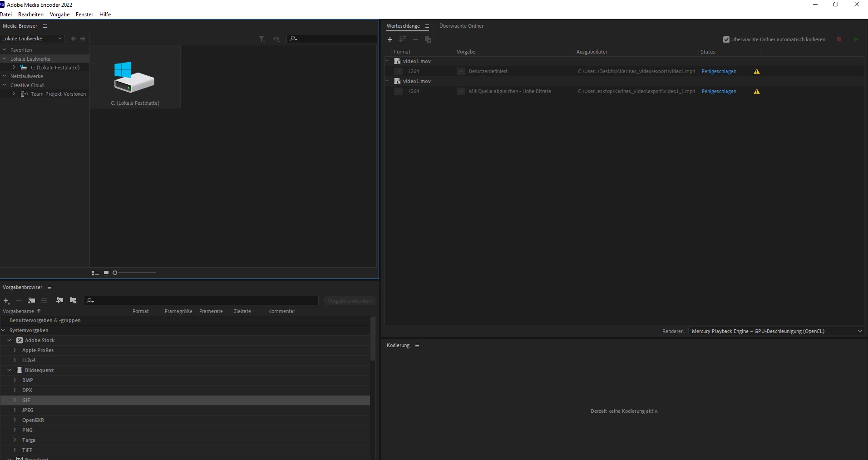868x460 pixels.
Task: Open Renderer Mercury Playback Engine dropdown
Action: coord(776,331)
